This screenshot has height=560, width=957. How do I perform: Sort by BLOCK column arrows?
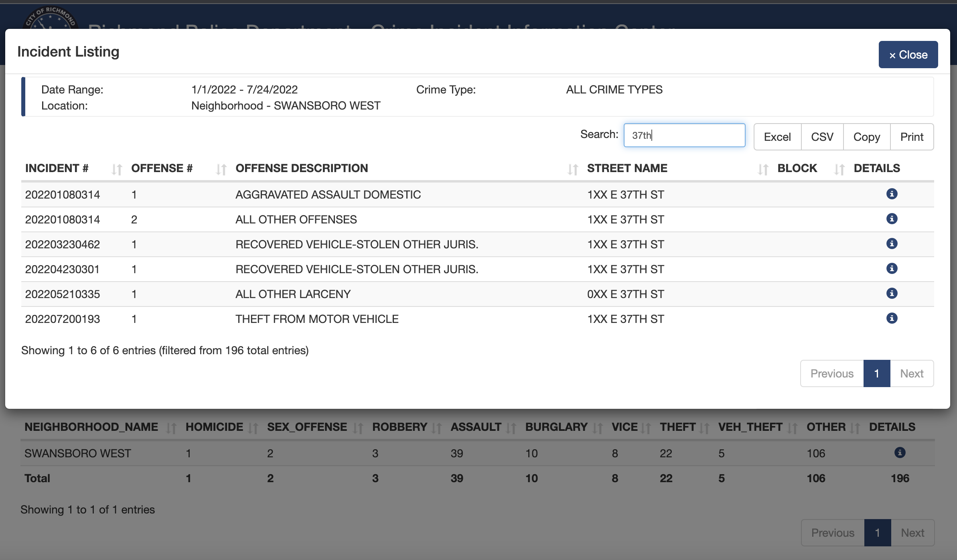[839, 169]
